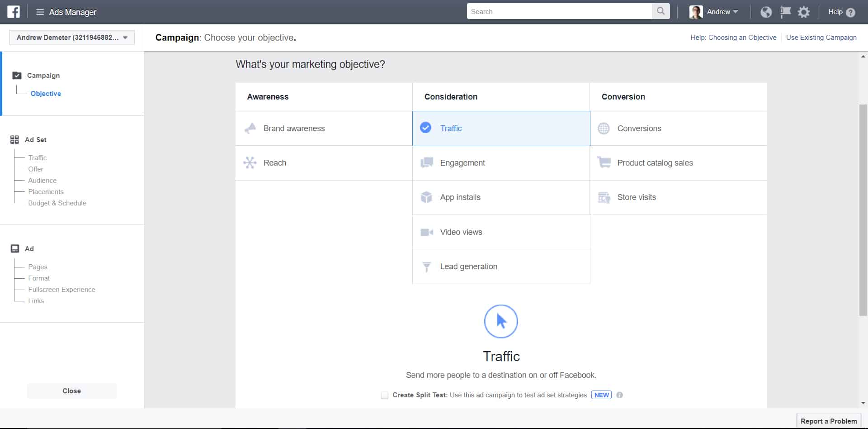Click the Engagement chat bubbles icon
The height and width of the screenshot is (429, 868).
coord(427,163)
